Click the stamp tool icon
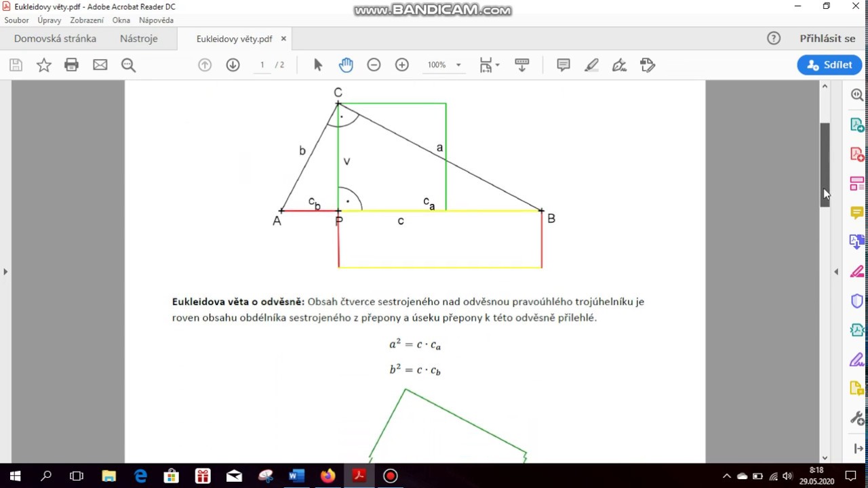Screen dimensions: 868x488 point(648,65)
